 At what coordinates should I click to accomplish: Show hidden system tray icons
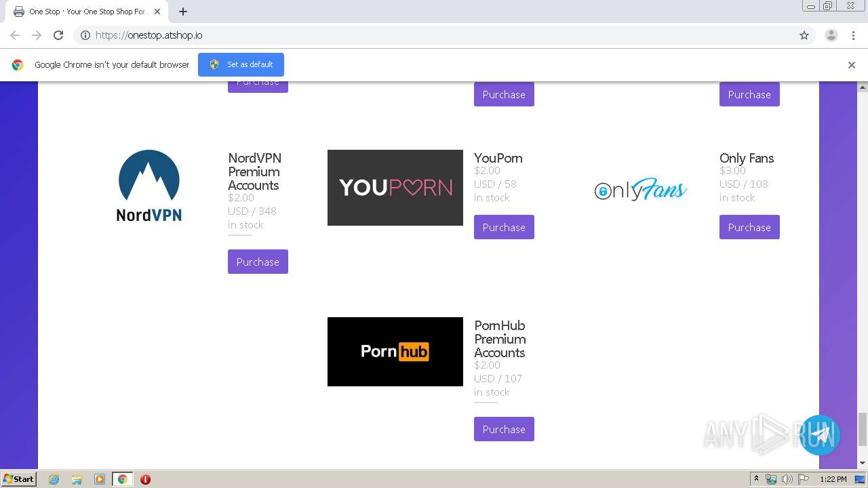click(x=757, y=479)
